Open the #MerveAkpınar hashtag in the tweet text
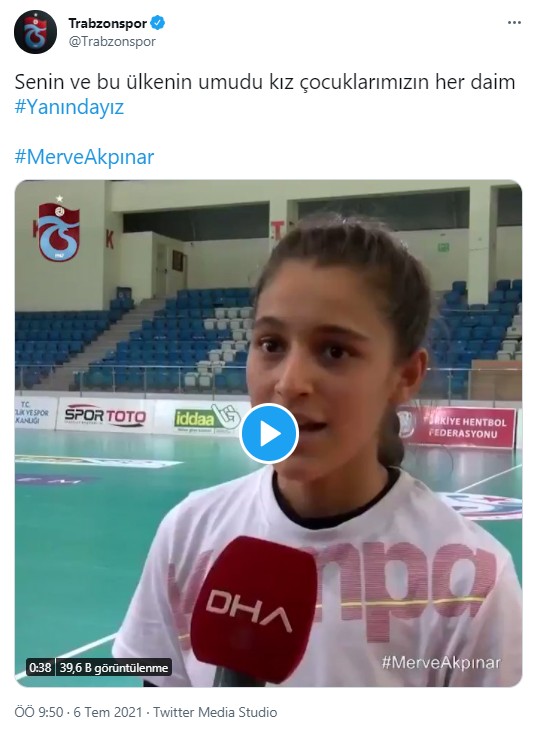This screenshot has height=735, width=538. tap(84, 157)
